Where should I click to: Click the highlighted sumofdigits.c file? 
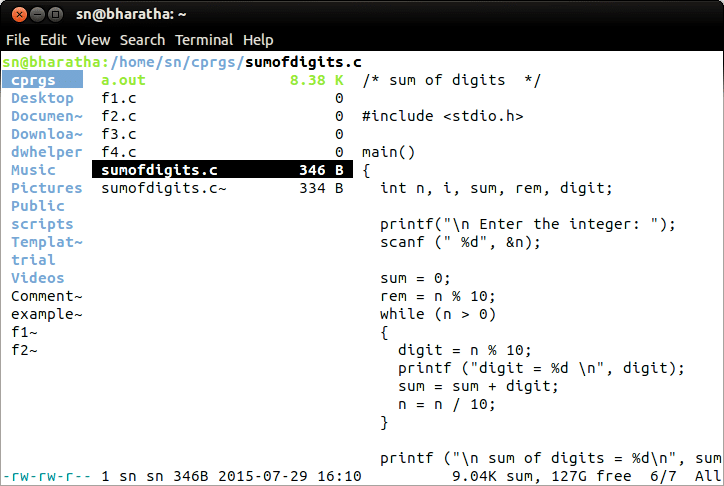coord(160,170)
